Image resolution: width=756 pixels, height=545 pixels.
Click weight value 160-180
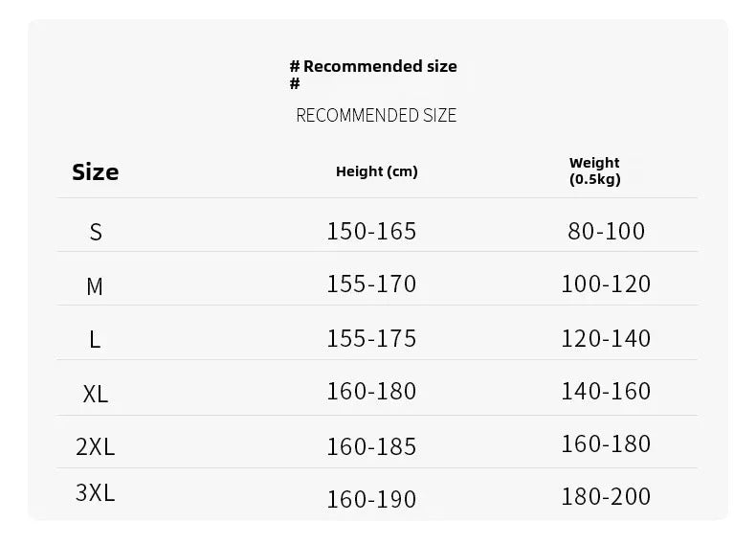(x=606, y=443)
